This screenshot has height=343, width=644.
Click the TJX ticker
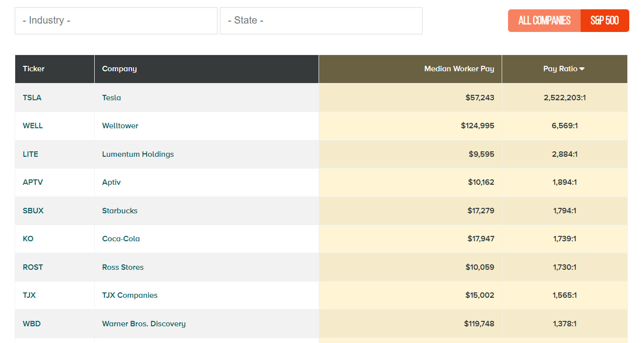[29, 295]
